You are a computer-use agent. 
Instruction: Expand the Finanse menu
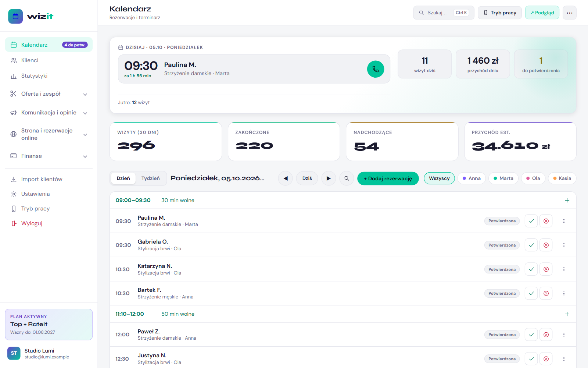click(49, 156)
